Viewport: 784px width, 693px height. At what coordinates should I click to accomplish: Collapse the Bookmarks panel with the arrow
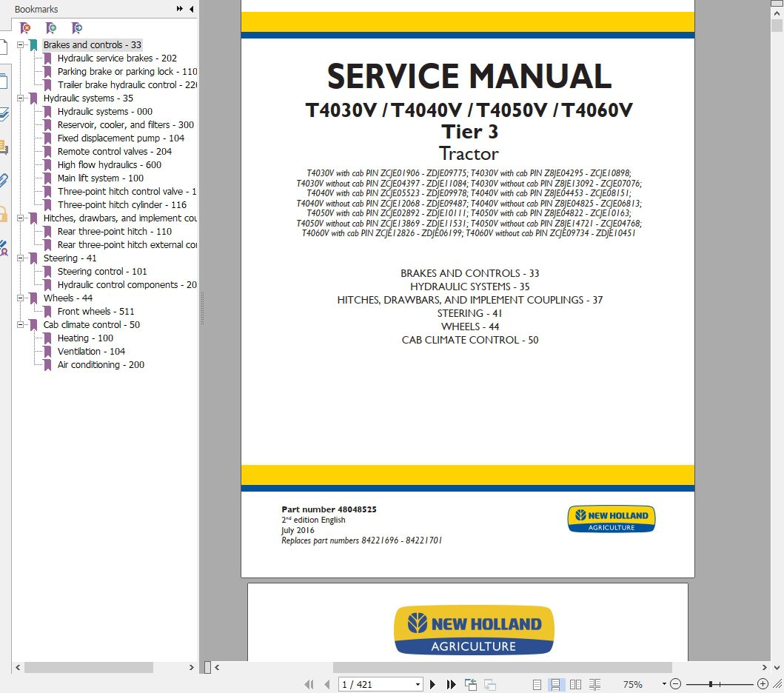coord(191,9)
